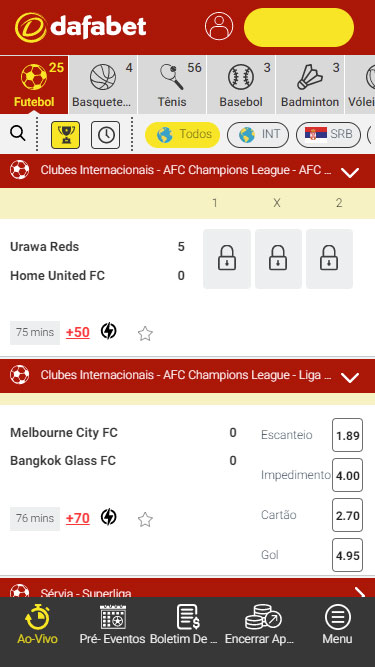Favorite the Melbourne City FC match star

point(145,519)
